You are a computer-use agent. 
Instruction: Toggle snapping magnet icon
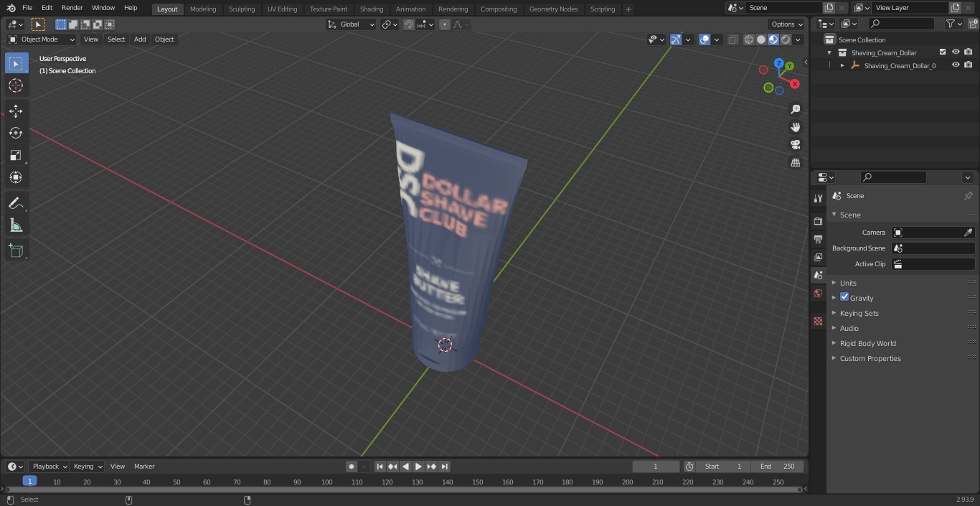click(408, 24)
